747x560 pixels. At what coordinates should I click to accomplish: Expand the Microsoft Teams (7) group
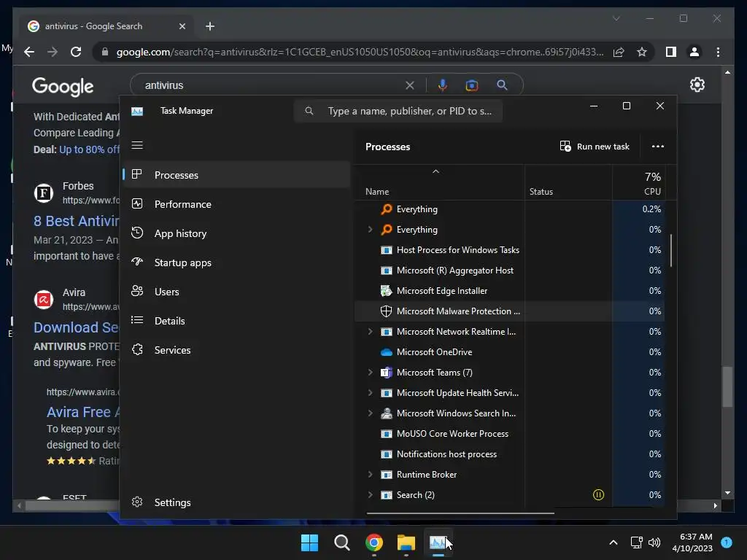(x=370, y=373)
